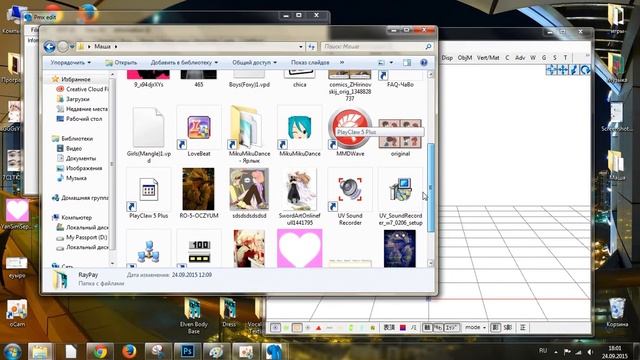Select the Girls(Mangle)1.vpd file
Image resolution: width=640 pixels, height=360 pixels.
149,135
